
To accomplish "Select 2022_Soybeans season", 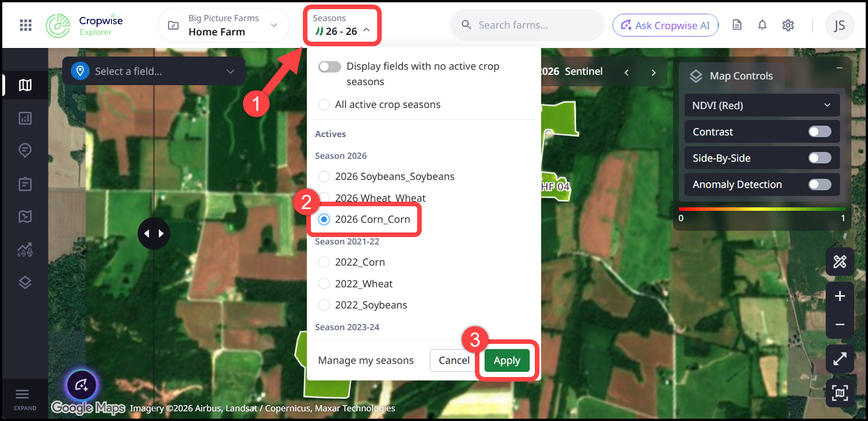I will pos(324,305).
